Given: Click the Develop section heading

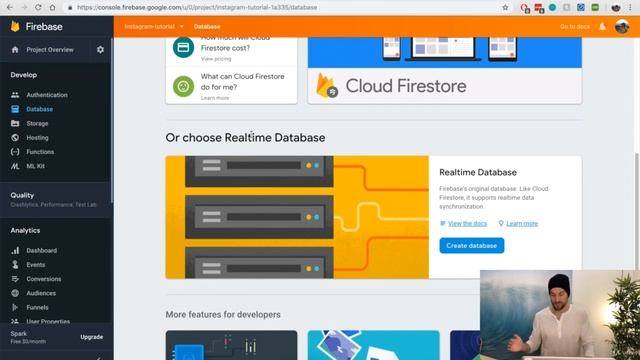Looking at the screenshot, I should 24,75.
